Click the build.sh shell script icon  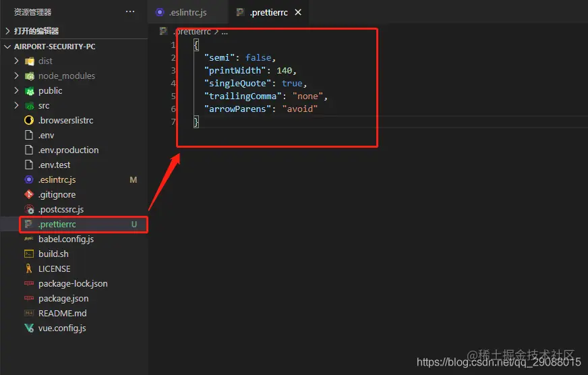[29, 254]
